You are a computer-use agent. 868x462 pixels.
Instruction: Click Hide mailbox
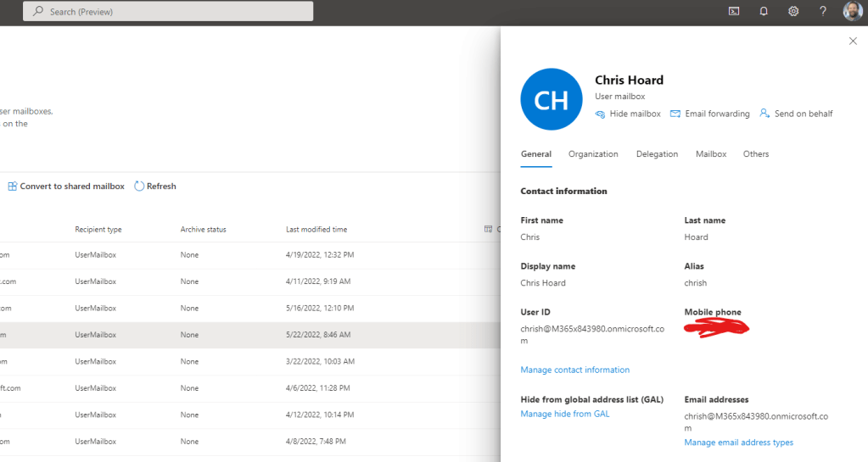(x=628, y=114)
